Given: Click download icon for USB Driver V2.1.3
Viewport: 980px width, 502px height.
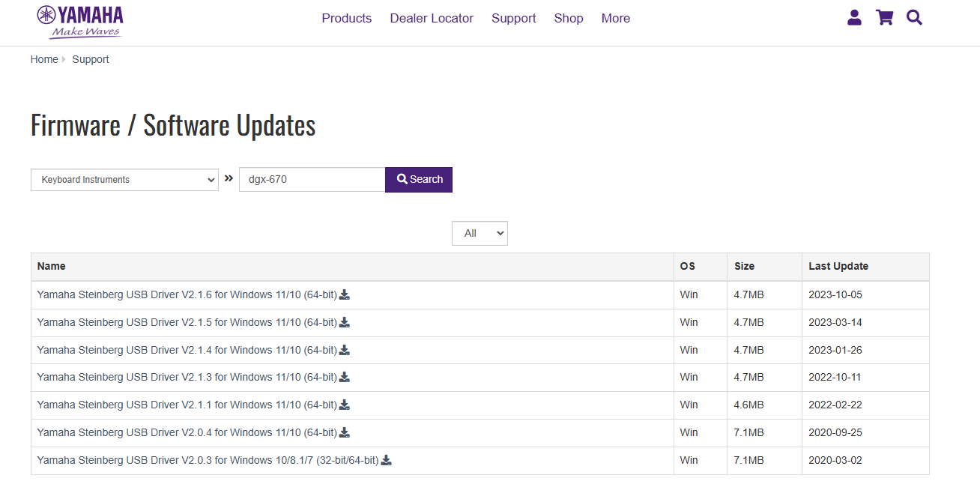Looking at the screenshot, I should (x=345, y=377).
